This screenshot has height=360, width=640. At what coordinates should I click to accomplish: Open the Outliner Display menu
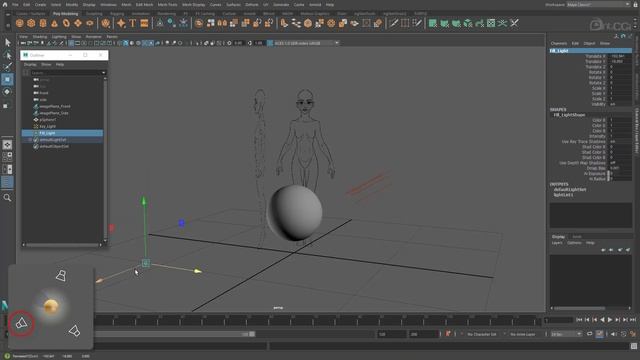tap(30, 64)
